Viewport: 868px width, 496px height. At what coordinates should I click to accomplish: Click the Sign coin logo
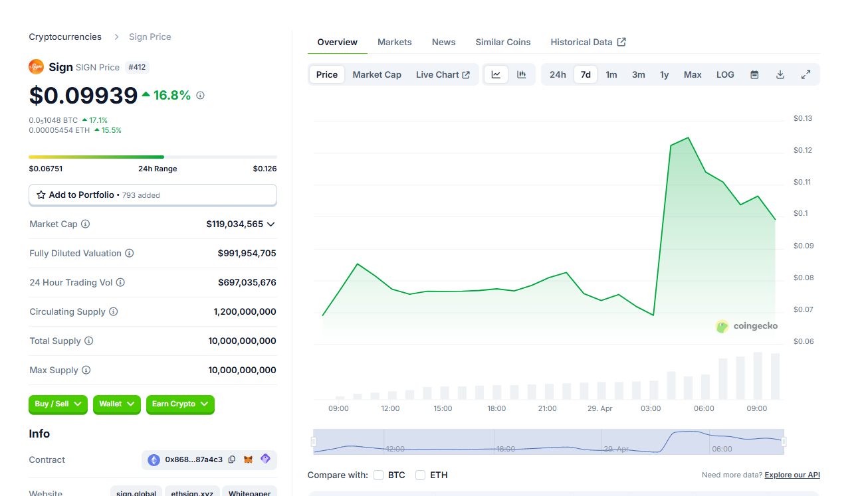(36, 67)
